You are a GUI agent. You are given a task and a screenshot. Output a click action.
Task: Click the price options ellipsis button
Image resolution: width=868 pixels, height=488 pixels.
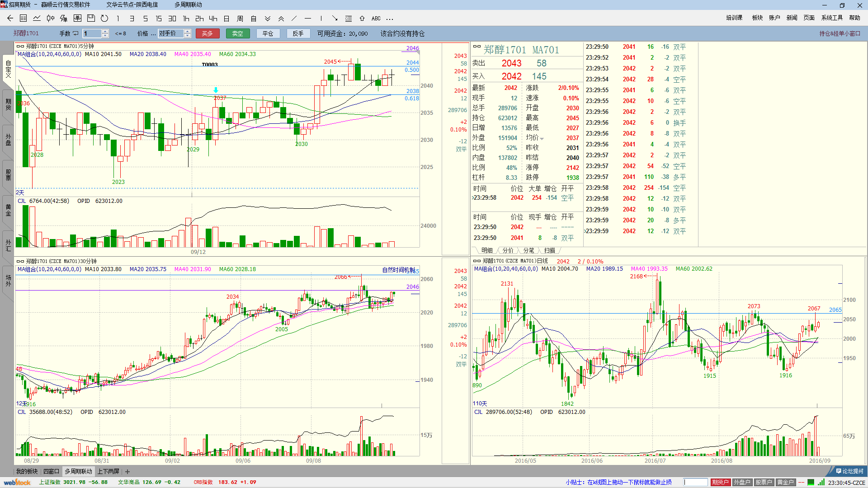[153, 34]
